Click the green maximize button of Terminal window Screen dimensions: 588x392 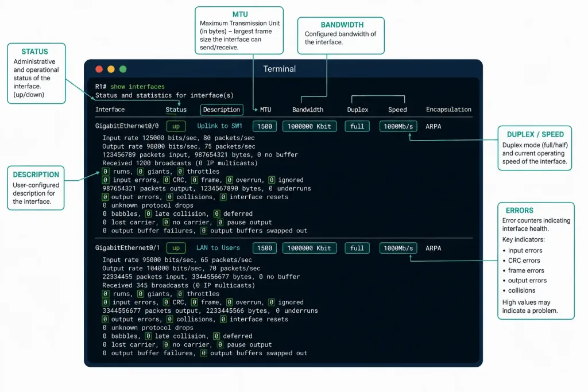click(123, 69)
